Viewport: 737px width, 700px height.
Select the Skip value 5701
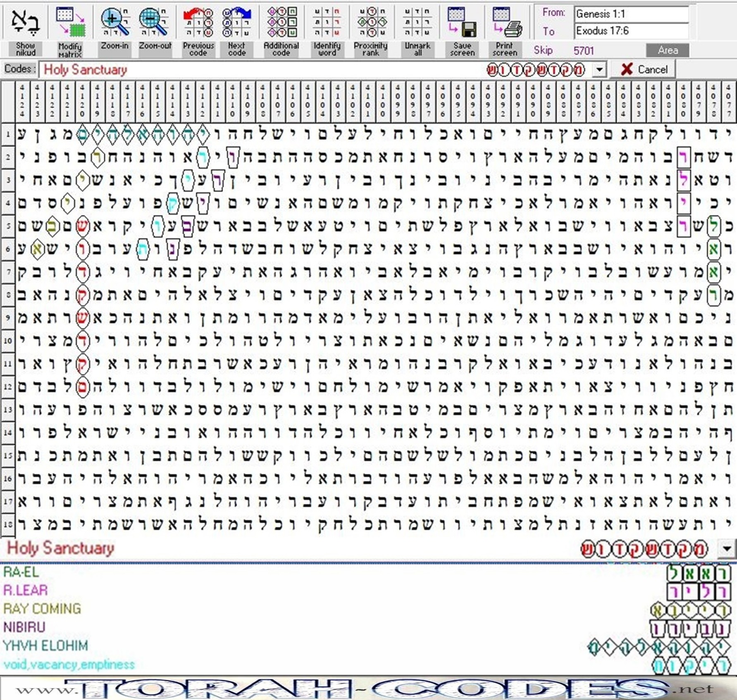coord(584,51)
